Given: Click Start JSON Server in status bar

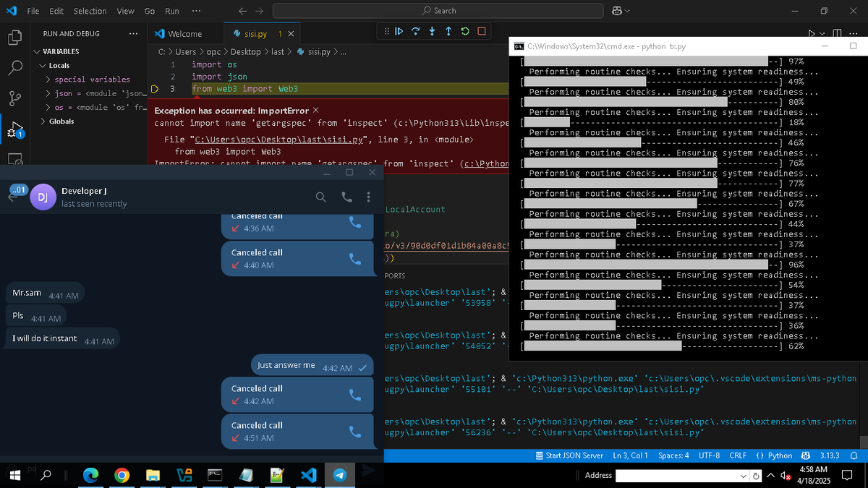Looking at the screenshot, I should click(569, 455).
